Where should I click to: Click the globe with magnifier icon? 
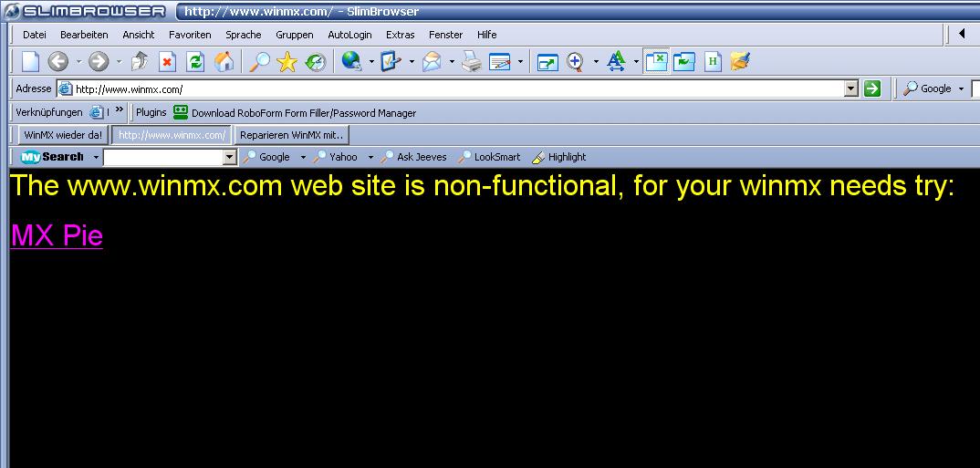coord(352,61)
